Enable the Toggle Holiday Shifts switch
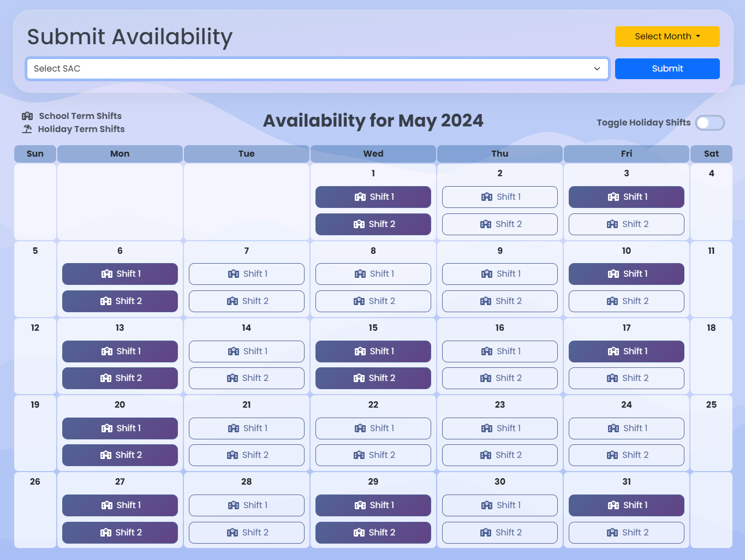The height and width of the screenshot is (560, 745). (x=710, y=123)
